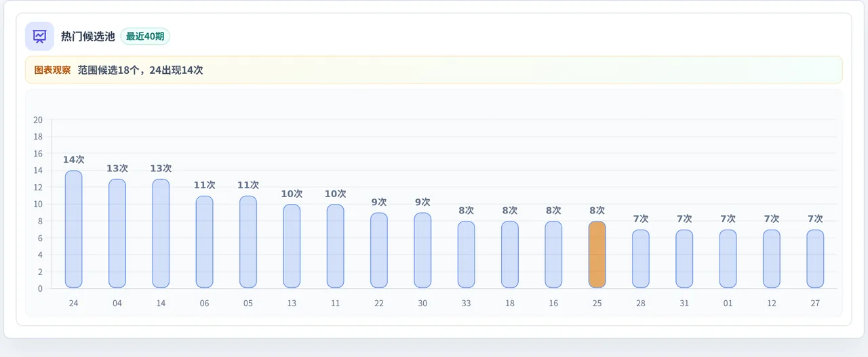868x357 pixels.
Task: Click the highlighted orange bar for 25
Action: click(x=597, y=254)
